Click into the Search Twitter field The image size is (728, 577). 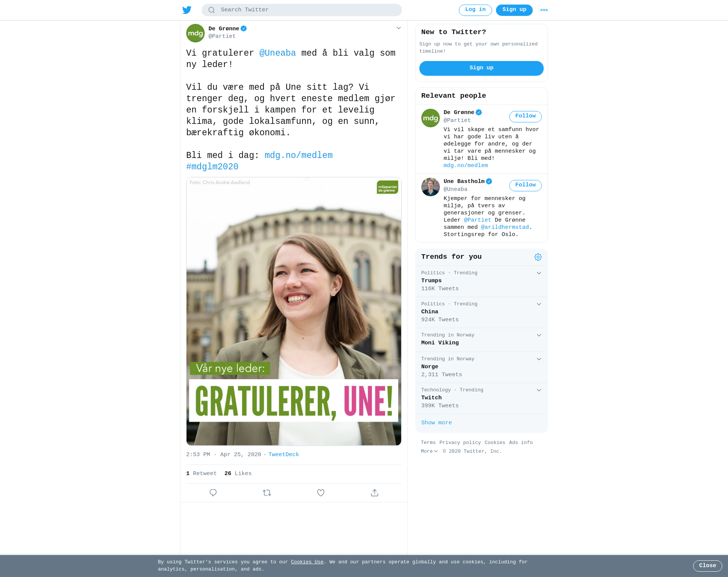[302, 10]
